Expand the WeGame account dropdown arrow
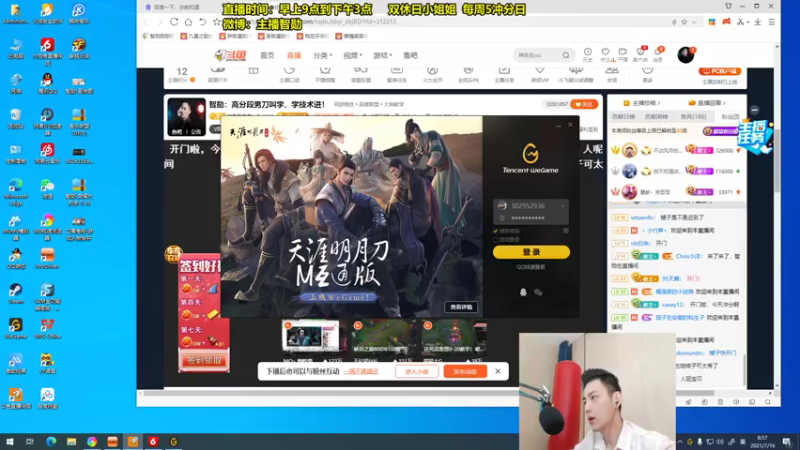Viewport: 800px width, 450px height. (563, 206)
